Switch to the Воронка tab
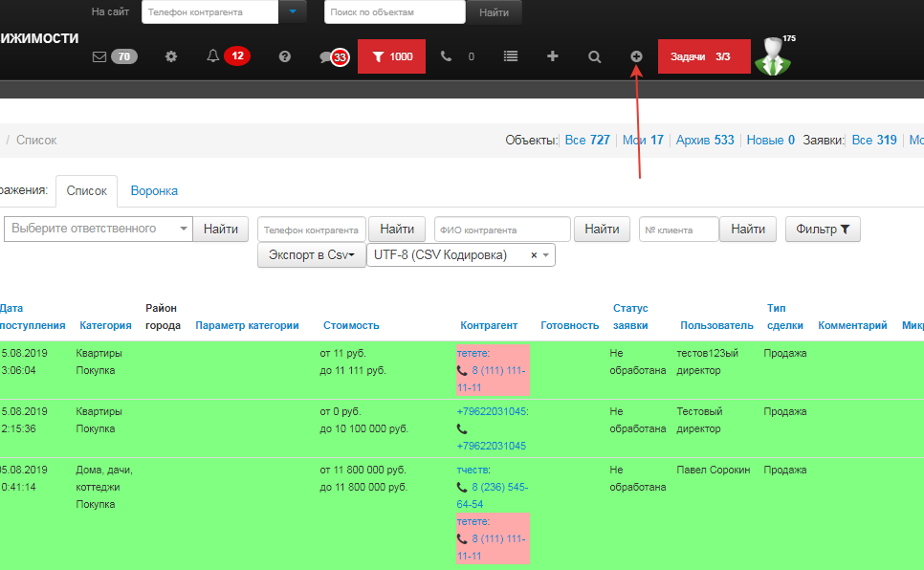 tap(154, 191)
